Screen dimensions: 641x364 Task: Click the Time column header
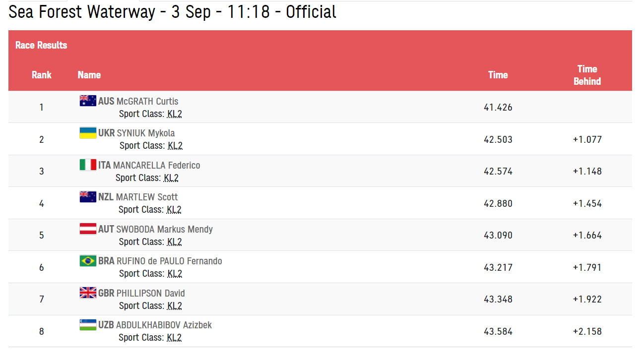pos(498,75)
